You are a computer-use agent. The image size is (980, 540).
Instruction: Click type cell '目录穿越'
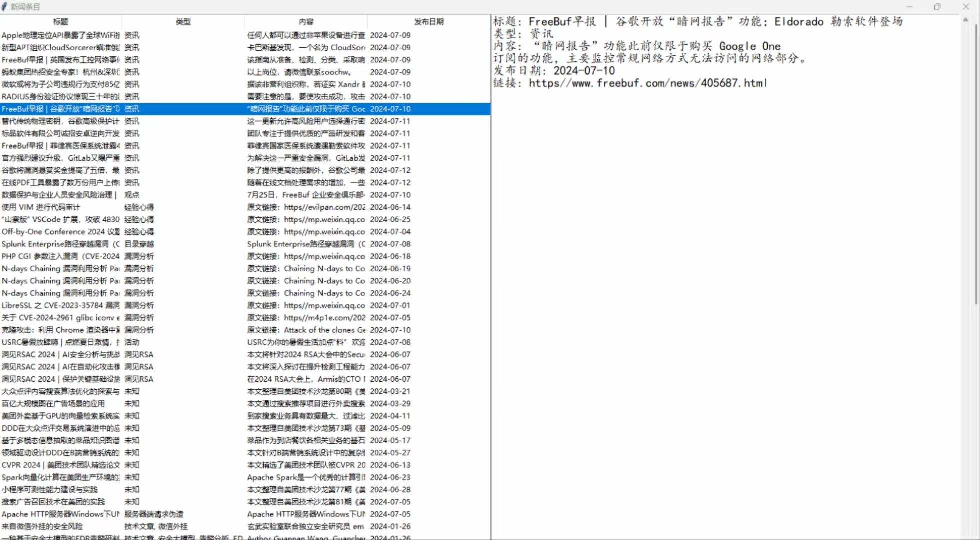click(139, 244)
